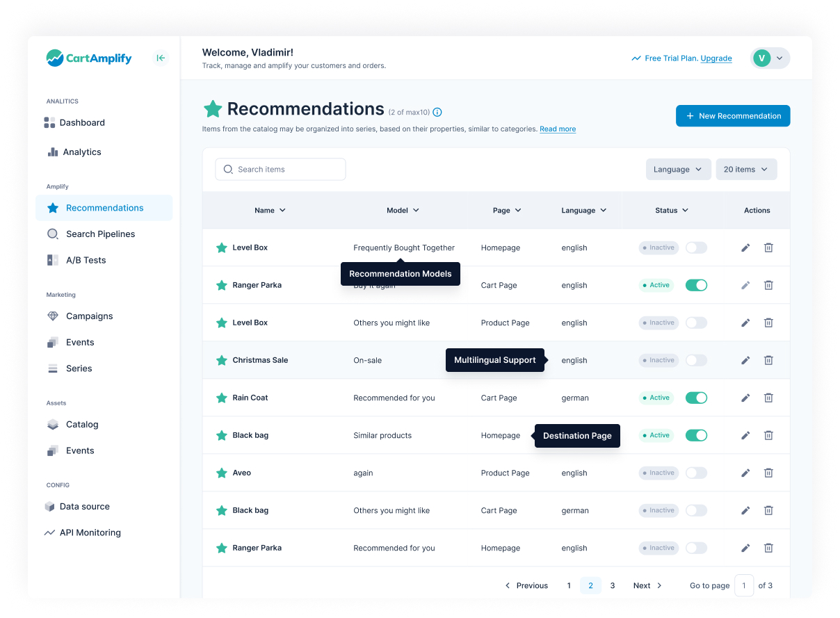Turn off the Ranger Parka Cart Page toggle
The height and width of the screenshot is (618, 840).
pyautogui.click(x=696, y=285)
